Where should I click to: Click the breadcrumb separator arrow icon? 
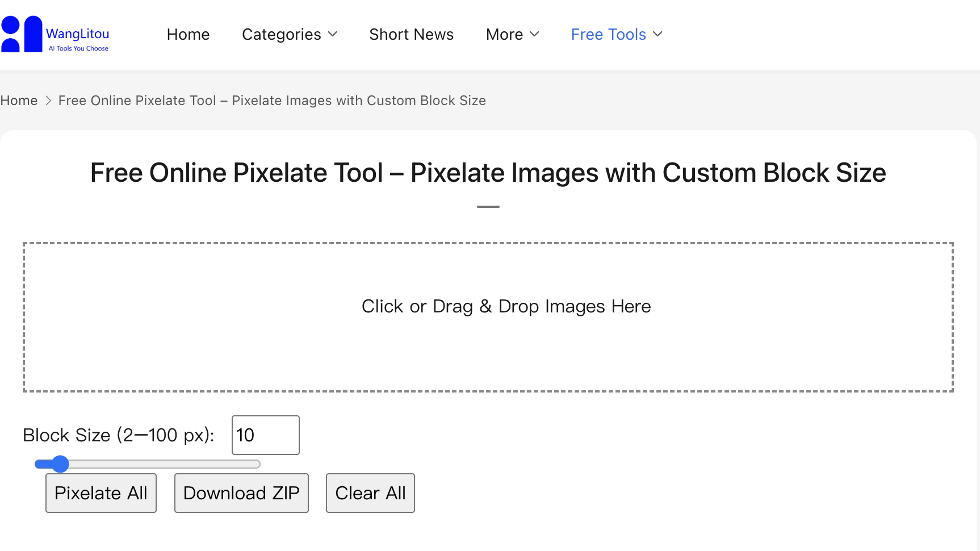[x=48, y=101]
